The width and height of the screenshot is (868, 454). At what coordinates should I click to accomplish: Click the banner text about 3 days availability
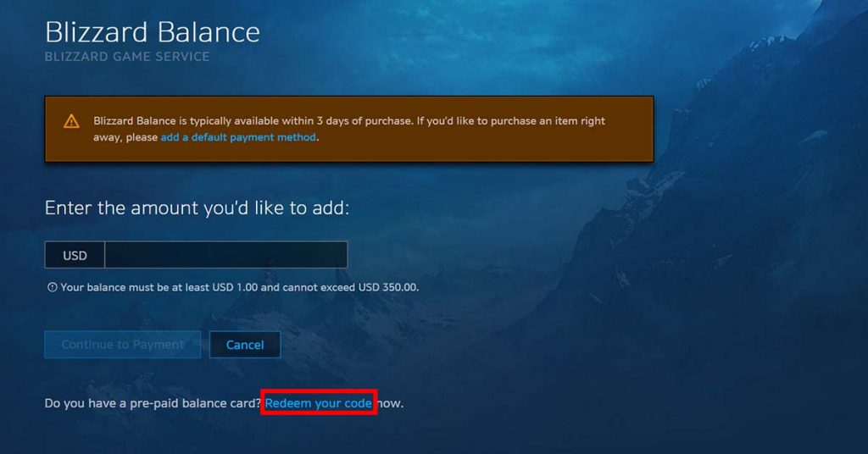(348, 129)
